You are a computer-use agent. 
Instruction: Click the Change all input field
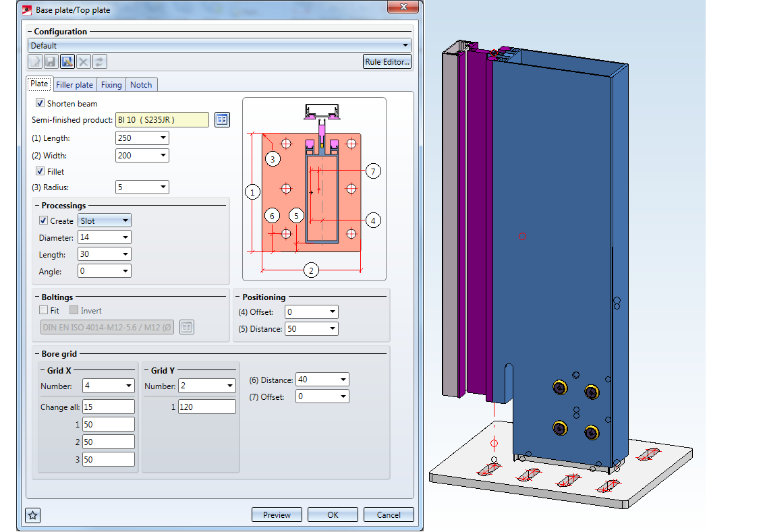[x=109, y=407]
